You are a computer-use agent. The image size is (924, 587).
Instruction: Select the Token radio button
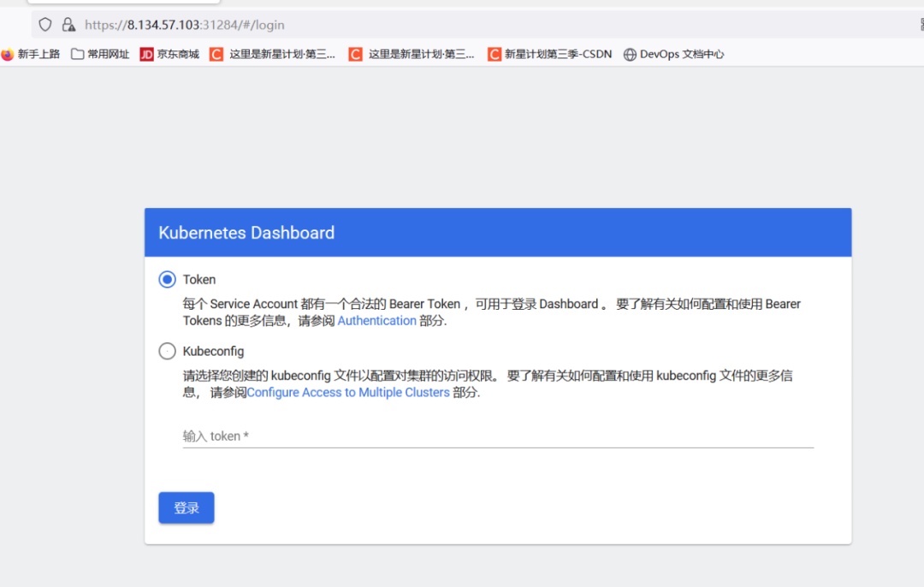click(x=168, y=279)
